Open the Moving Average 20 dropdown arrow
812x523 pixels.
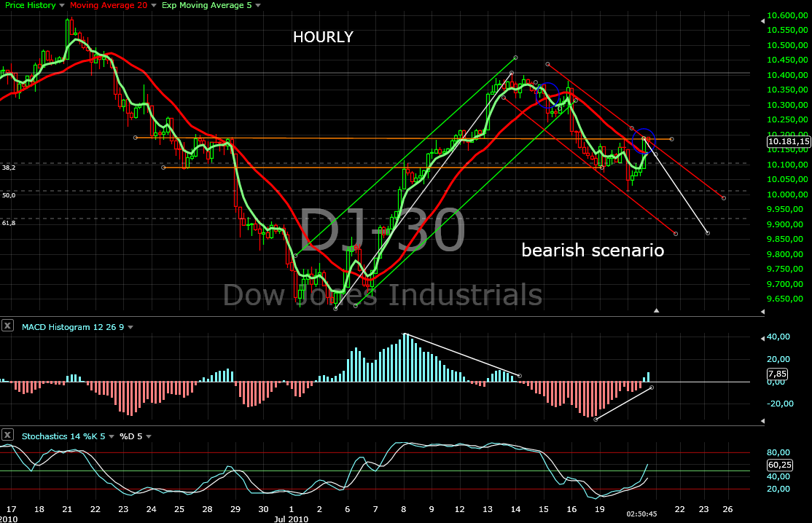pyautogui.click(x=154, y=6)
